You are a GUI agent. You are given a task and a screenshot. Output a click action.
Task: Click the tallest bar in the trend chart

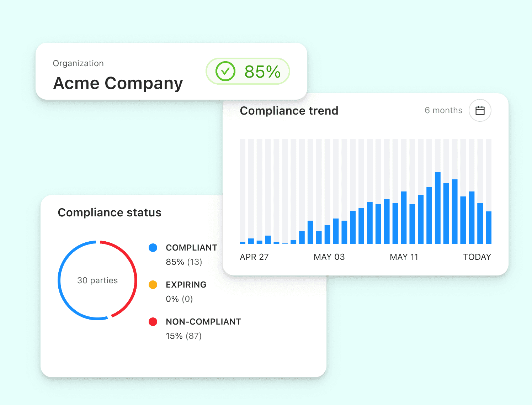(438, 208)
